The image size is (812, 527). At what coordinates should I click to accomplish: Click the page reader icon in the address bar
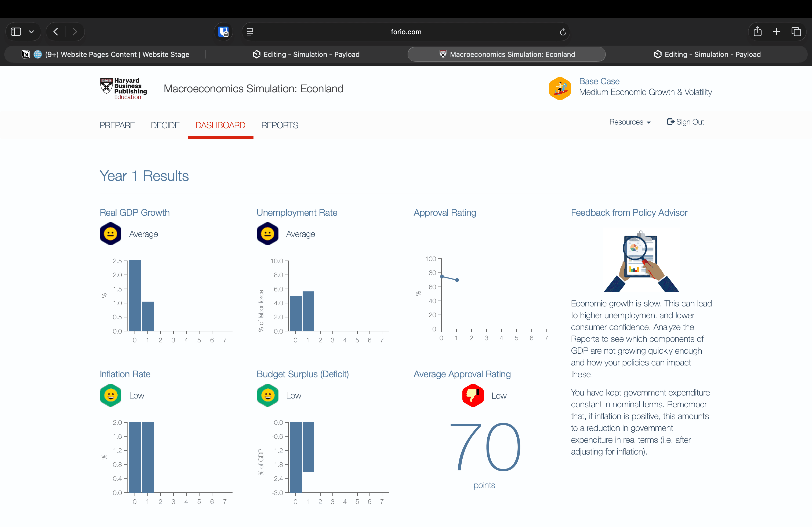pos(250,32)
